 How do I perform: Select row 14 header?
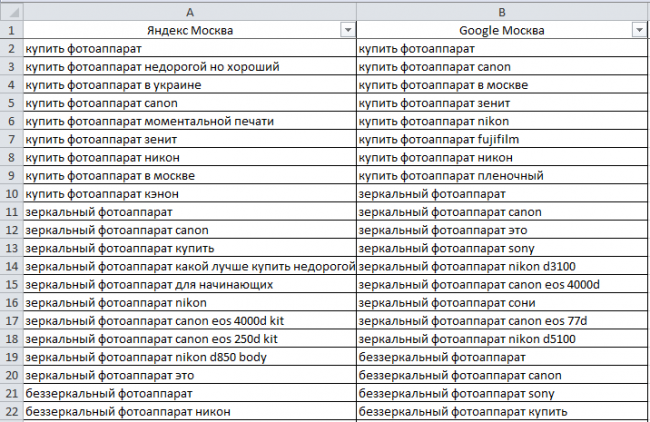pyautogui.click(x=11, y=266)
